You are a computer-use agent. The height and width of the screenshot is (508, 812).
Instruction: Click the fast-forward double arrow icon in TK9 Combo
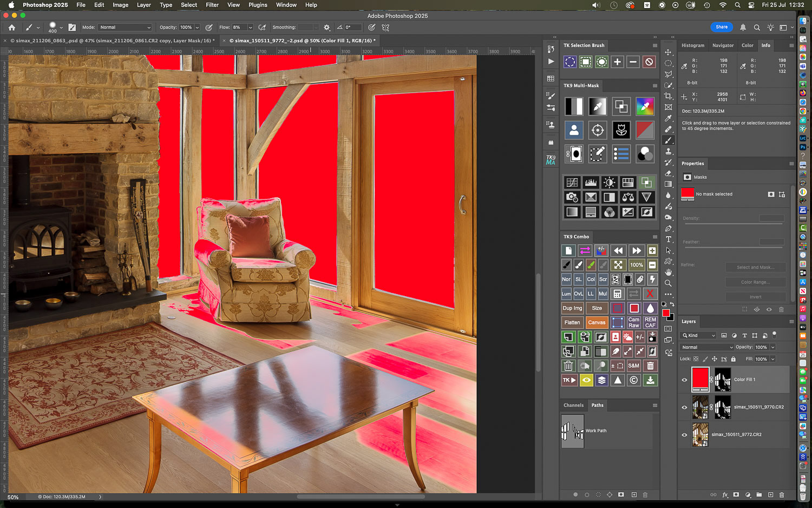point(637,251)
